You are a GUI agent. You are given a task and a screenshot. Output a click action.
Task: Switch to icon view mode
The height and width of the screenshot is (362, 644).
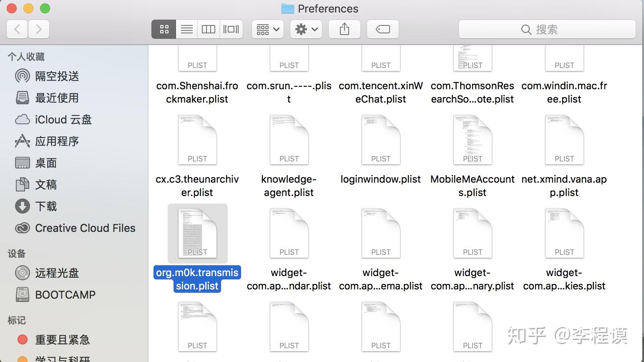click(x=163, y=29)
